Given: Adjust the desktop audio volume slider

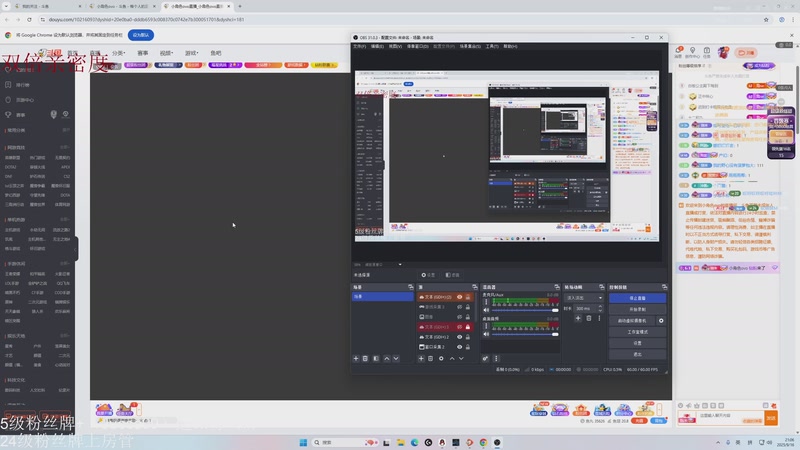Looking at the screenshot, I should coord(525,335).
